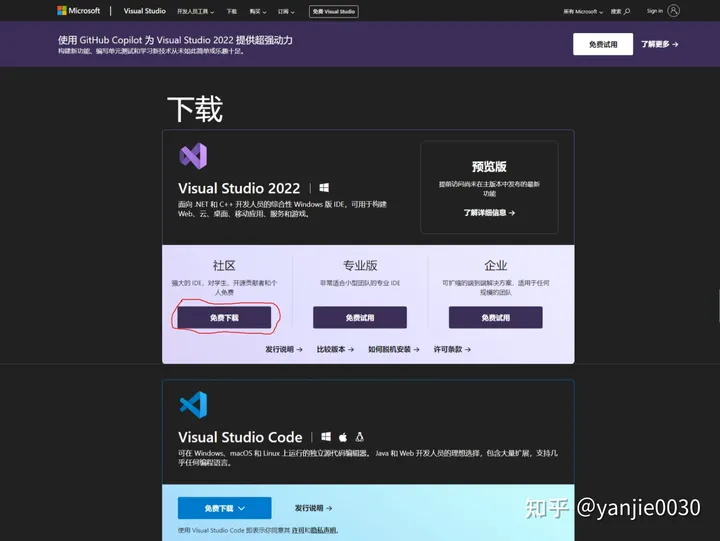This screenshot has height=541, width=720.
Task: Open 发行说明 link for Visual Studio Code
Action: (x=313, y=508)
